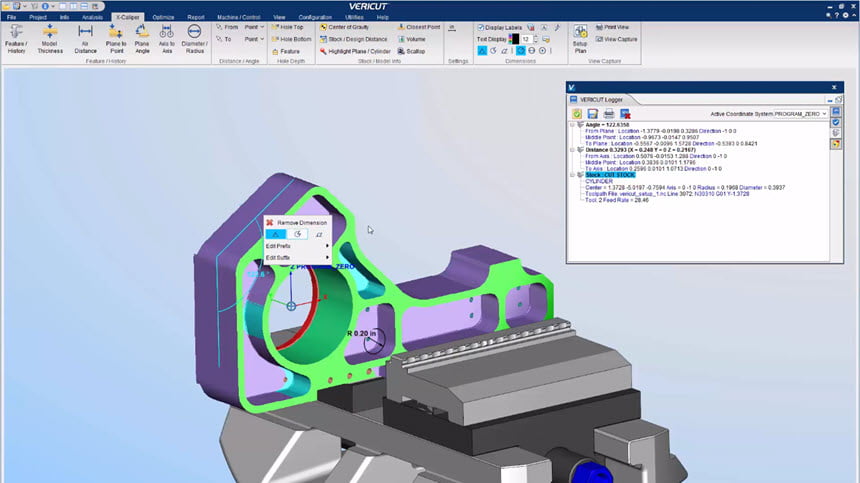860x483 pixels.
Task: Open the Model Thickness measurement tool
Action: [50, 39]
